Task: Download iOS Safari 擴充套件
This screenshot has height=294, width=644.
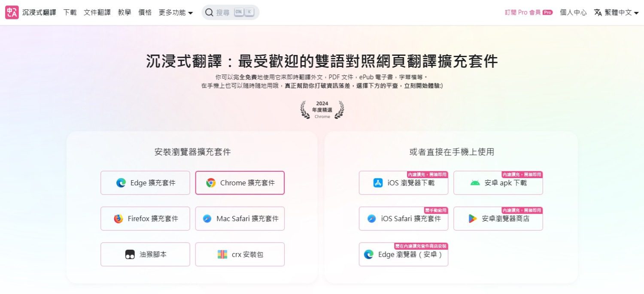Action: 404,219
